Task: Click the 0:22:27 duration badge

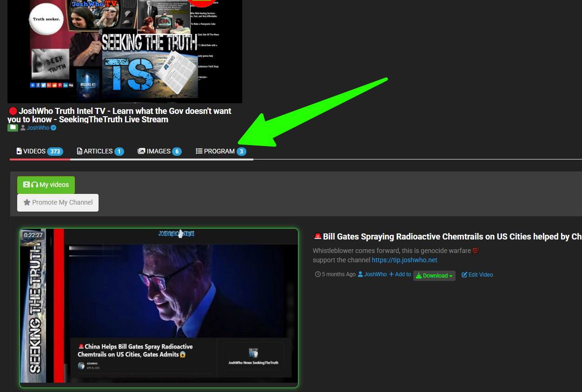Action: pyautogui.click(x=33, y=235)
